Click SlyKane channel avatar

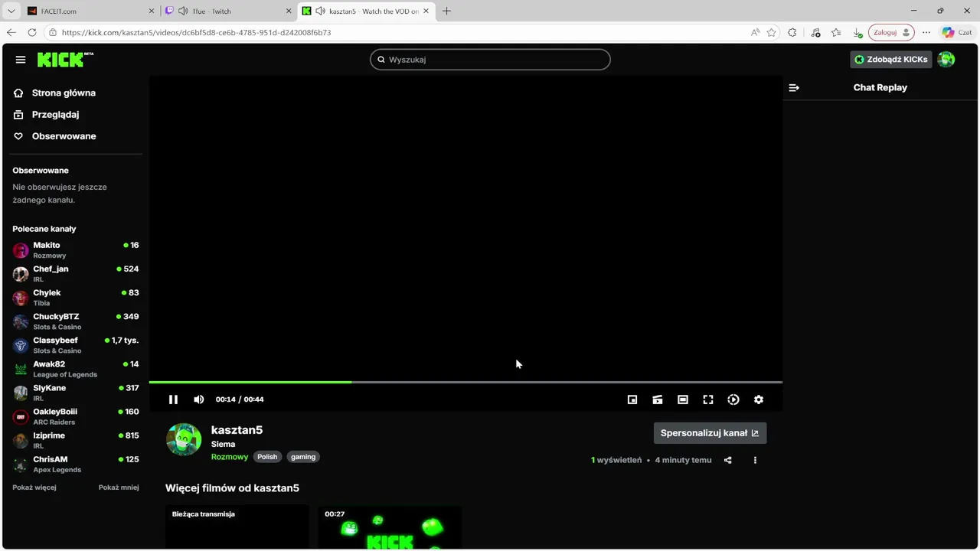21,393
